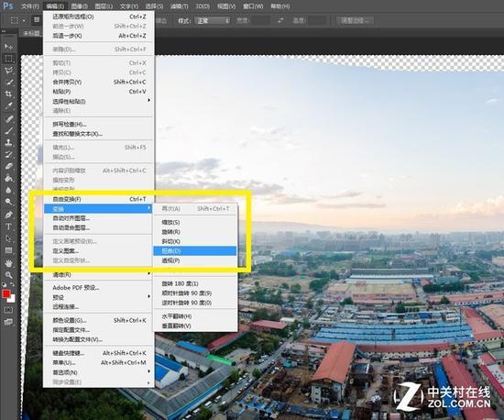Click the 宽度 width input field
504x420 pixels.
pyautogui.click(x=261, y=20)
